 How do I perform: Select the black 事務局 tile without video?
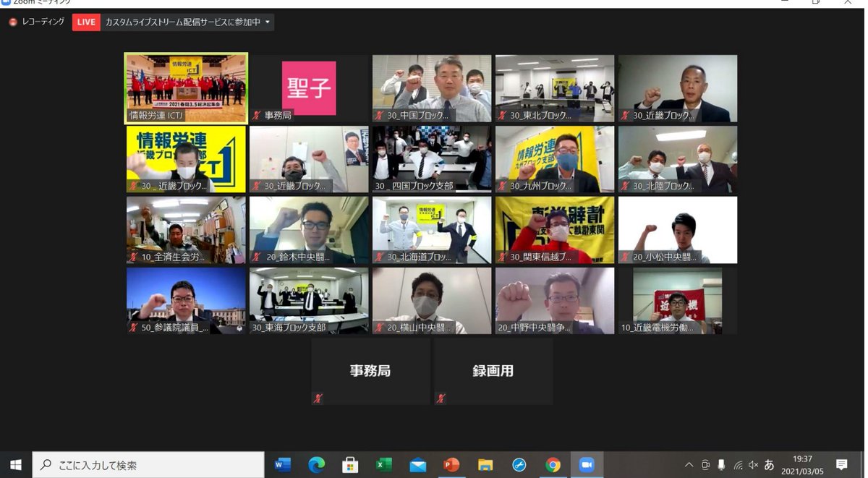point(370,372)
